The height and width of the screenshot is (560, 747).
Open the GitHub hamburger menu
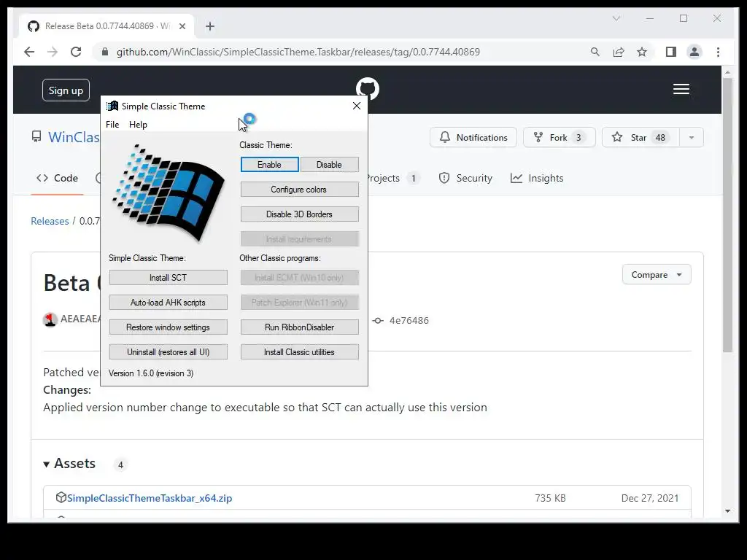681,89
